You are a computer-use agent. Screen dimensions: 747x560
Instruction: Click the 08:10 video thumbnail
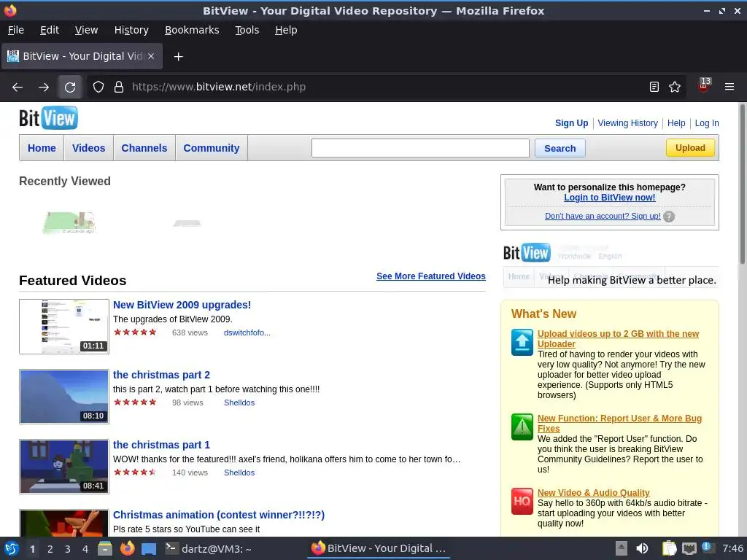64,397
